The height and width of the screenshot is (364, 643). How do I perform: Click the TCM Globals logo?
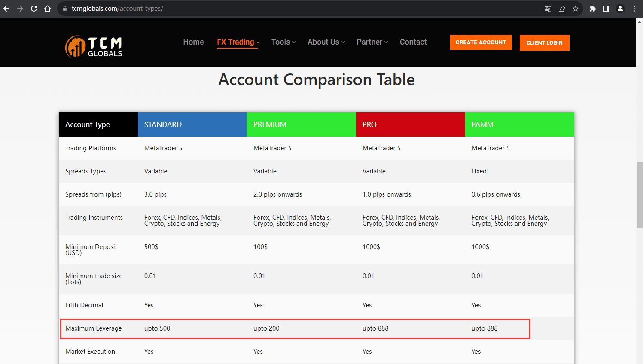click(x=94, y=46)
